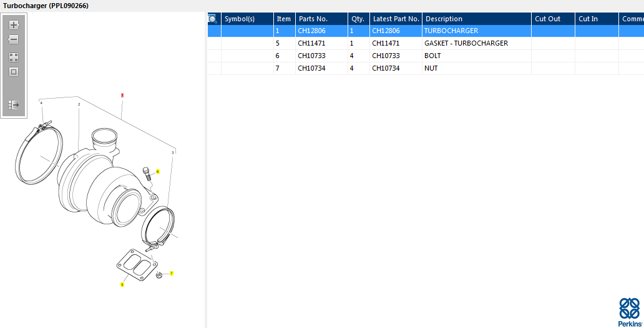Select yellow callout 5 under the gasket
The height and width of the screenshot is (328, 644).
click(122, 284)
